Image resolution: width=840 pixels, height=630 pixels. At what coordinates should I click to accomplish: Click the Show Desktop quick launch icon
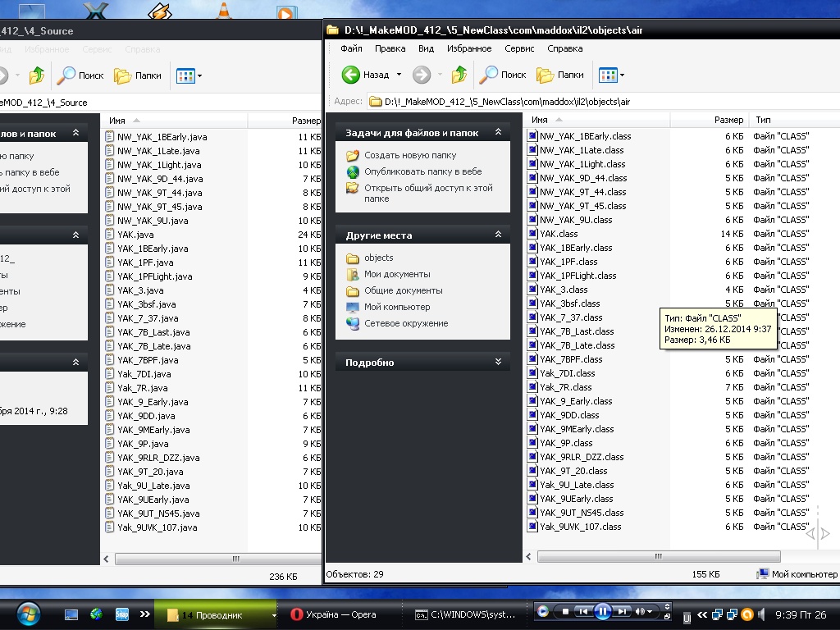[x=71, y=614]
